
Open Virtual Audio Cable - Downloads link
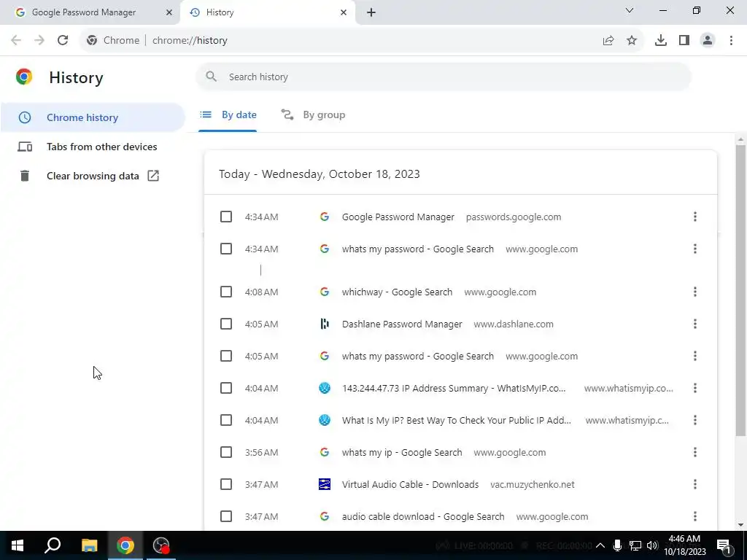pos(410,484)
